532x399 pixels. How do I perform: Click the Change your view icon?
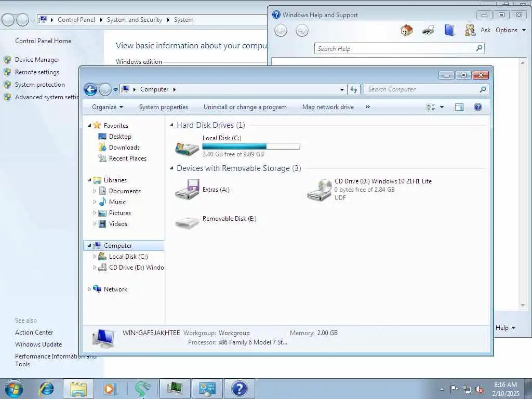pyautogui.click(x=431, y=107)
